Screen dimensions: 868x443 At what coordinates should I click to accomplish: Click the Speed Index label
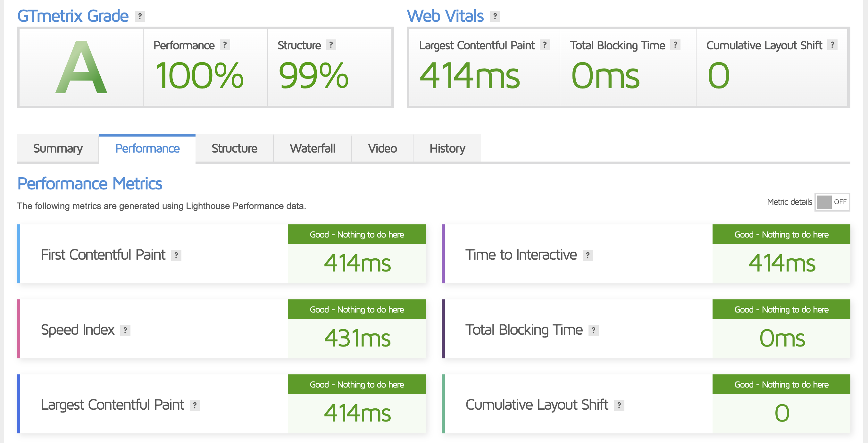click(x=78, y=330)
